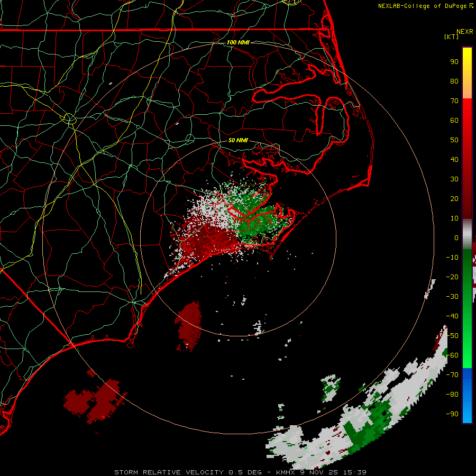476x476 pixels.
Task: Click the -10 scale value
Action: pos(452,258)
